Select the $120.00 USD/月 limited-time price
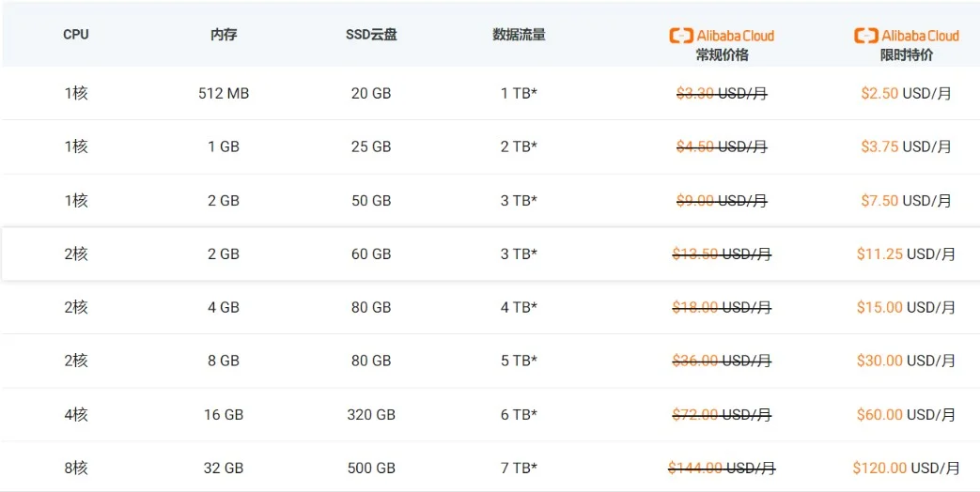This screenshot has height=492, width=980. (906, 469)
